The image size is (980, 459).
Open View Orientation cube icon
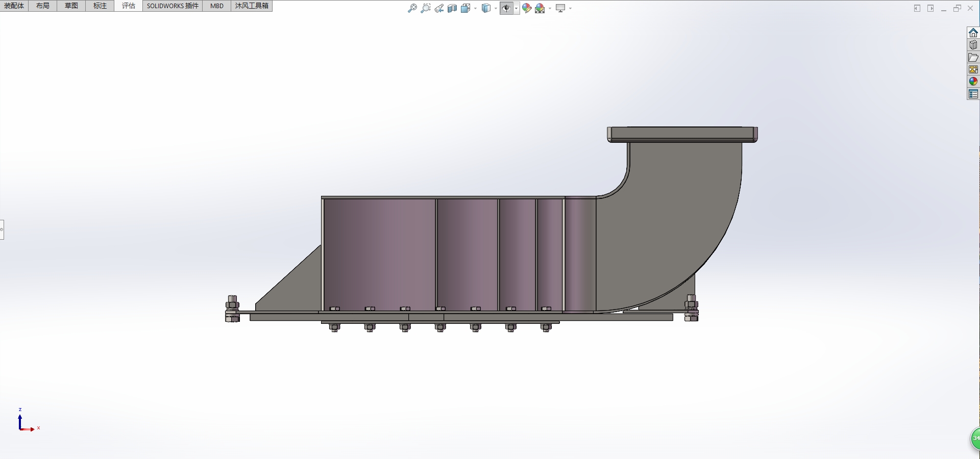(x=465, y=8)
